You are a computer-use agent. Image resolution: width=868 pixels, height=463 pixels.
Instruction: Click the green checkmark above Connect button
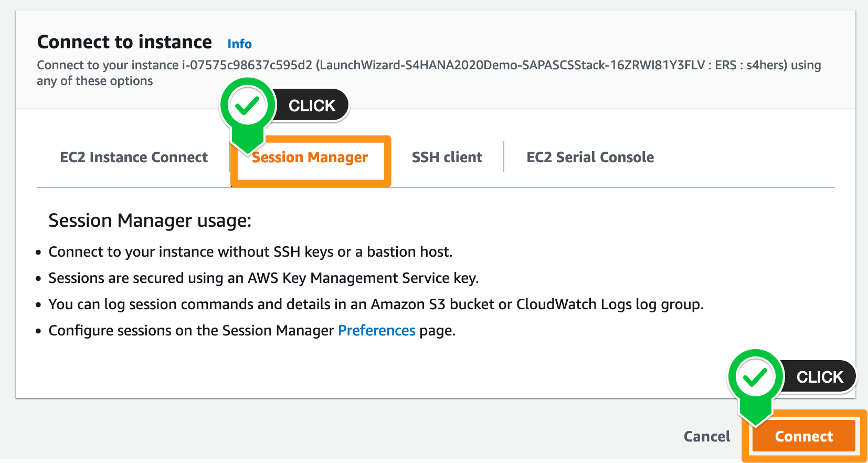click(x=755, y=377)
